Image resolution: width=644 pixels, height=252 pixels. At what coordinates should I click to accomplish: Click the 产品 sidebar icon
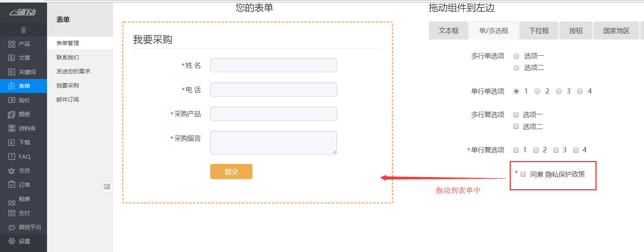[x=12, y=44]
